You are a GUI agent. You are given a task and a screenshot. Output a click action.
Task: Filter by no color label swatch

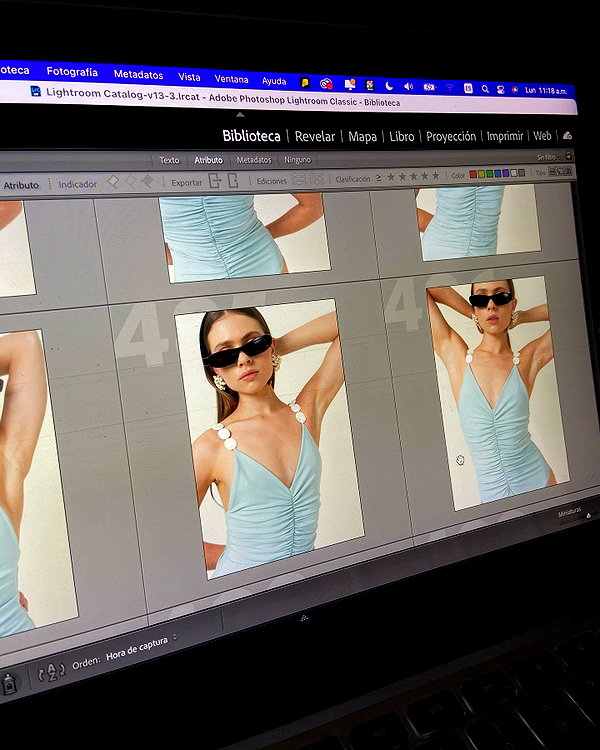pyautogui.click(x=522, y=172)
